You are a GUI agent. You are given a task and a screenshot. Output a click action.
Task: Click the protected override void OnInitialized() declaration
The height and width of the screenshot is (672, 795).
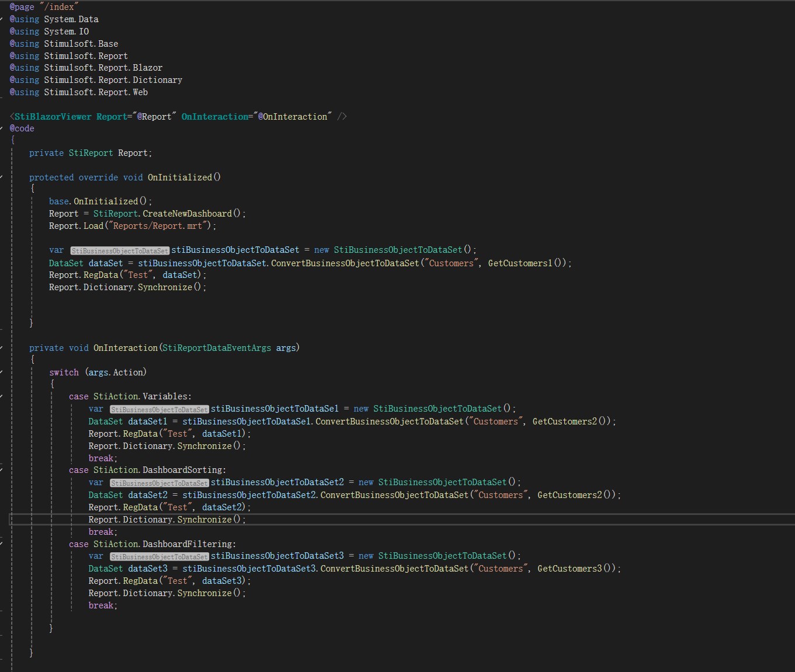(125, 177)
